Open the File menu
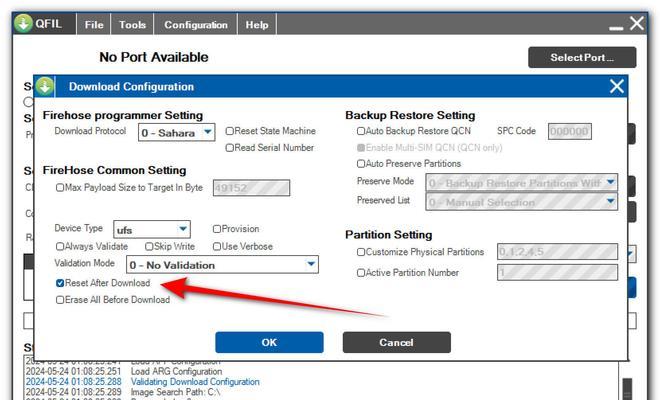The image size is (660, 400). coord(94,24)
